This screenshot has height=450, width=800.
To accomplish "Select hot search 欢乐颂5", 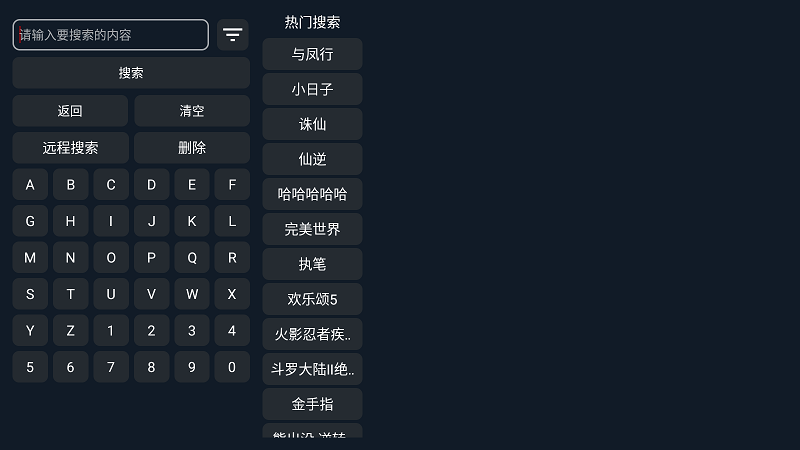I will point(312,299).
